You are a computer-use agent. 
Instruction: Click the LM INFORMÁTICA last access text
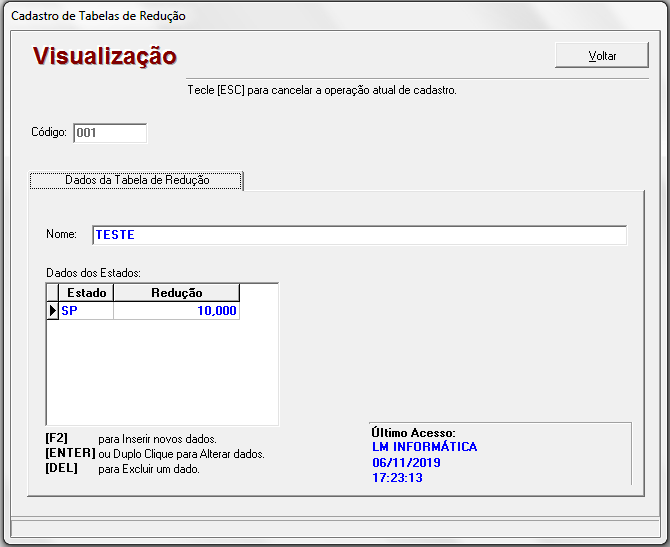pos(424,447)
